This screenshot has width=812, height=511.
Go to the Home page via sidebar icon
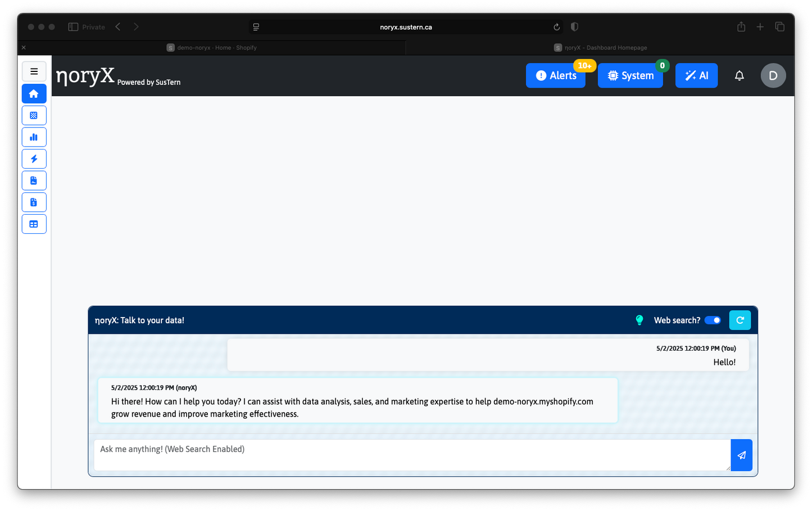point(34,93)
